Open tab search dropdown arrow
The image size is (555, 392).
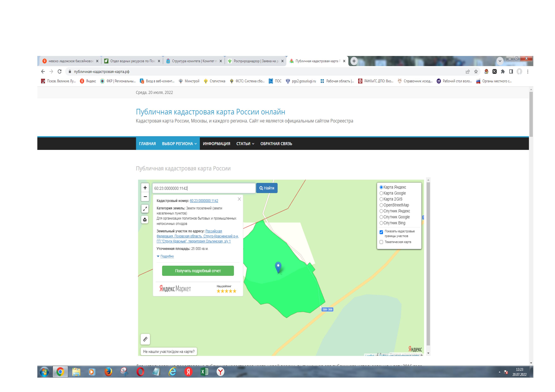[500, 61]
